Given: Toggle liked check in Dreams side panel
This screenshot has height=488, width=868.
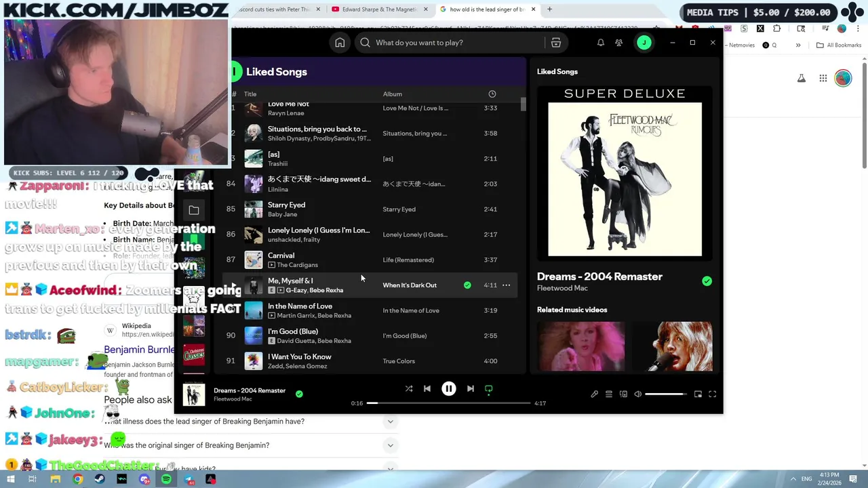Looking at the screenshot, I should point(707,281).
